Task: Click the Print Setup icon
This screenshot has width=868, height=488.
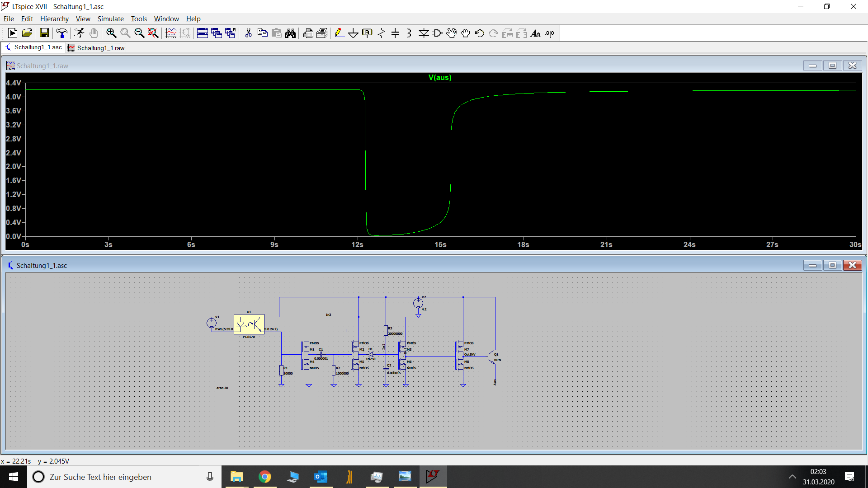Action: (322, 33)
